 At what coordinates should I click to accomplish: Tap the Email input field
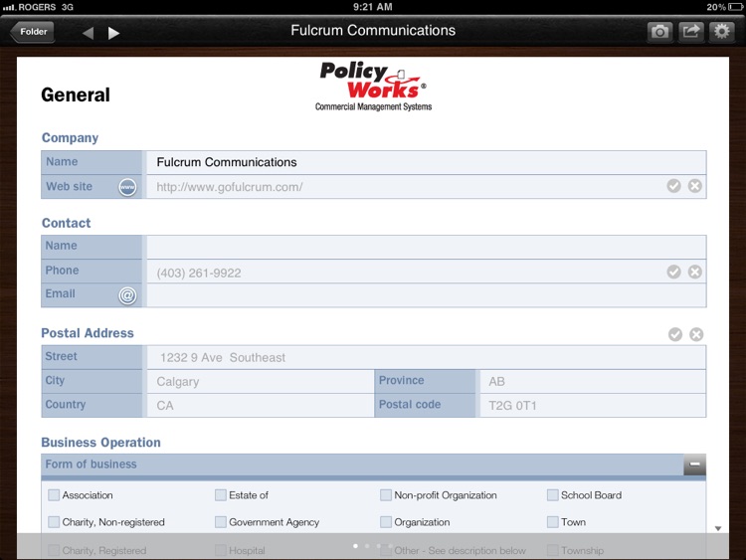427,295
